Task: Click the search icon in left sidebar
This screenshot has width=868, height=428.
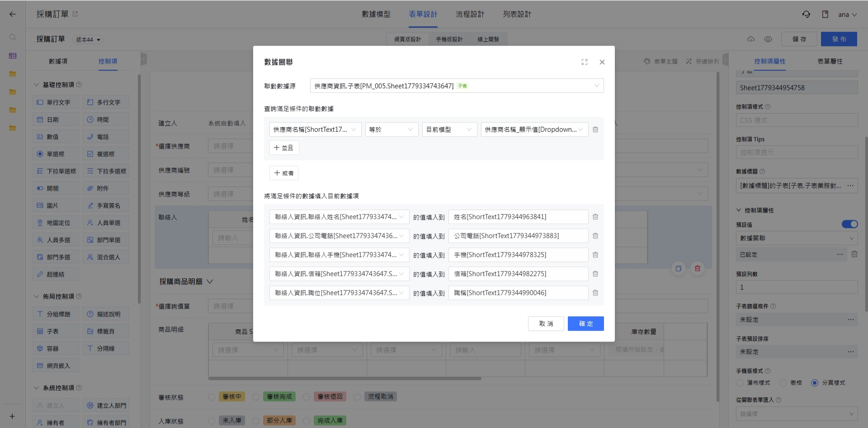Action: tap(13, 37)
